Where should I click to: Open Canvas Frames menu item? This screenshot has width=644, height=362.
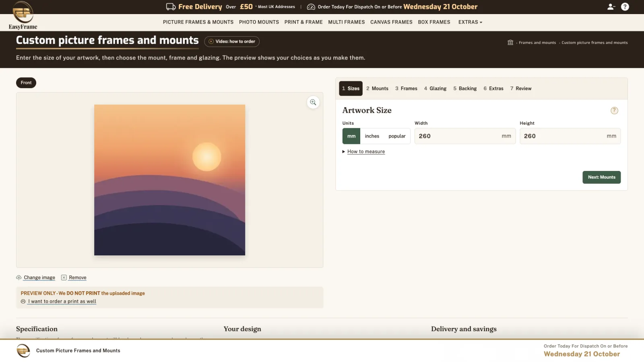click(391, 22)
